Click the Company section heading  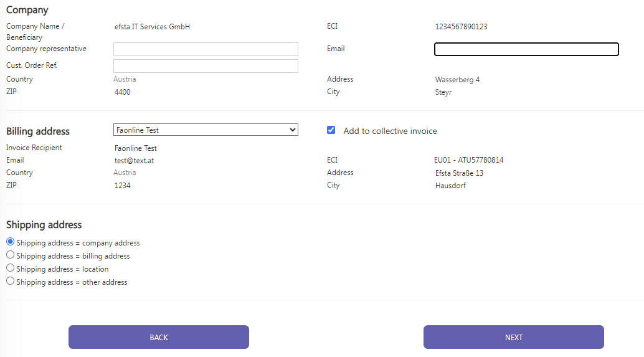click(x=27, y=10)
